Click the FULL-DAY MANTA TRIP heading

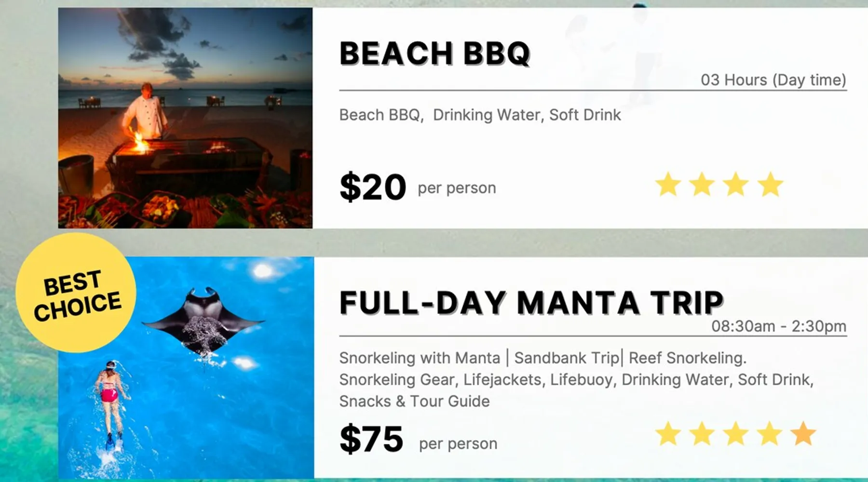pyautogui.click(x=531, y=303)
